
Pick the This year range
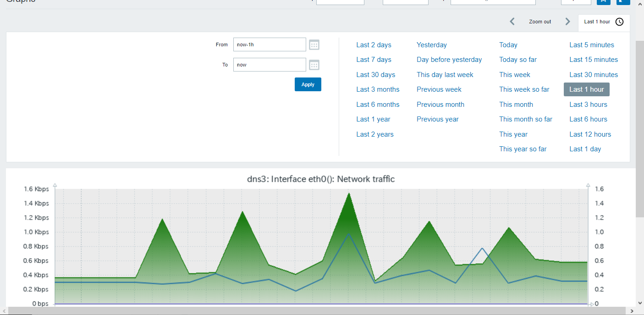click(513, 134)
